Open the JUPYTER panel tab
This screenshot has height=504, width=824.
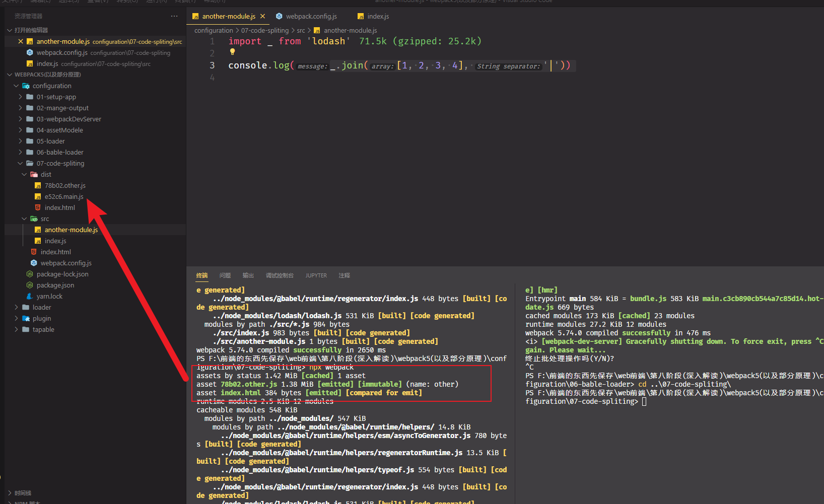pyautogui.click(x=316, y=275)
